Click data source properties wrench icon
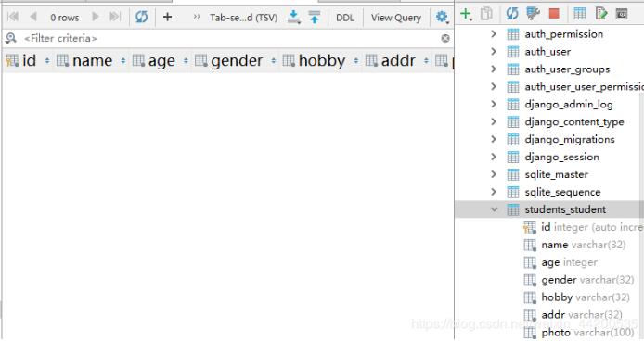644x341 pixels. (x=533, y=14)
